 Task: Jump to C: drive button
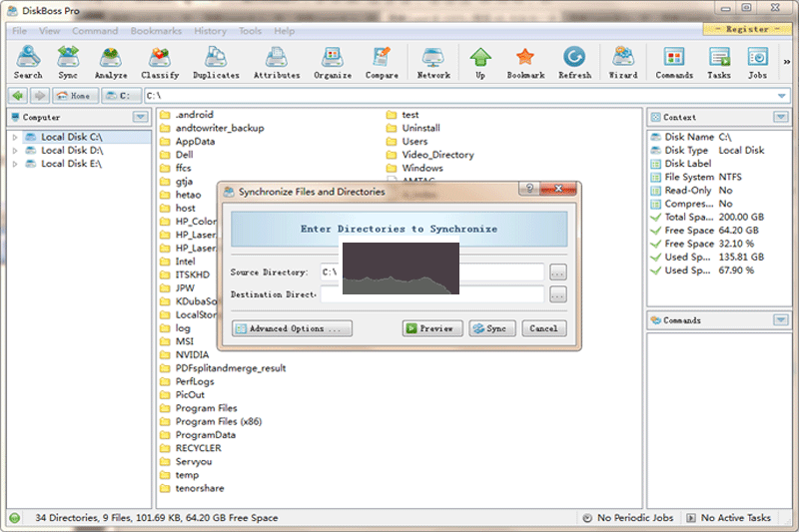pos(121,96)
